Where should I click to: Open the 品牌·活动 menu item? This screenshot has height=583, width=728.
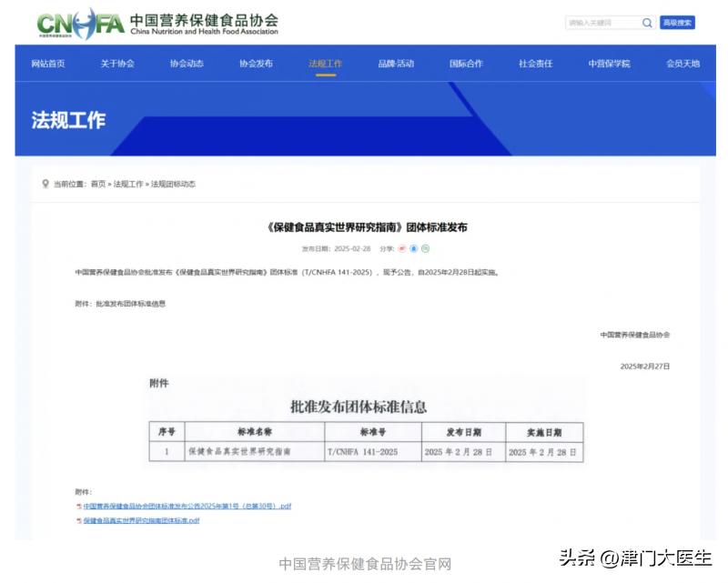[x=396, y=64]
